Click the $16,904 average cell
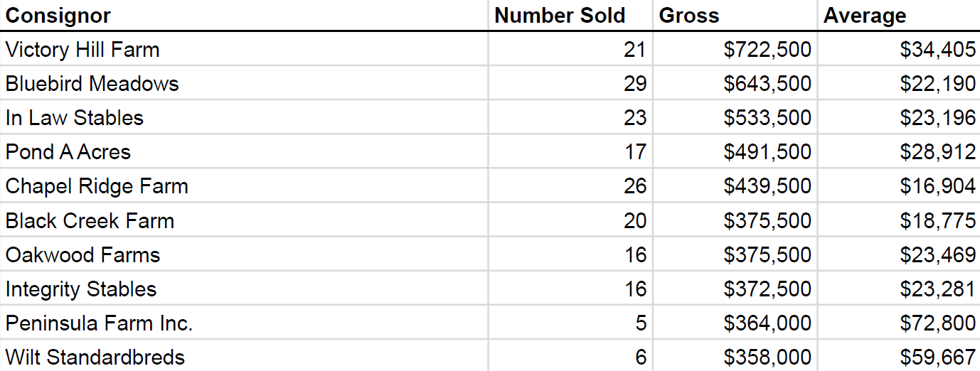Image resolution: width=980 pixels, height=371 pixels. [899, 185]
